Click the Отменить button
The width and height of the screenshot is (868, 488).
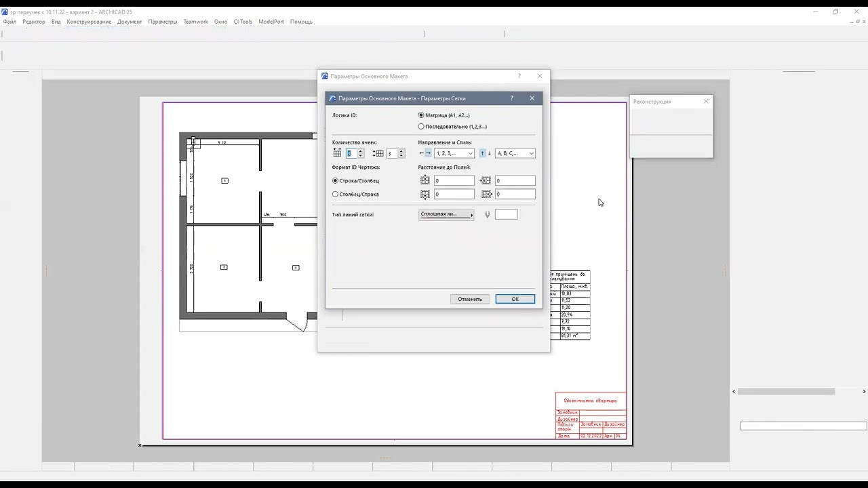pyautogui.click(x=470, y=299)
